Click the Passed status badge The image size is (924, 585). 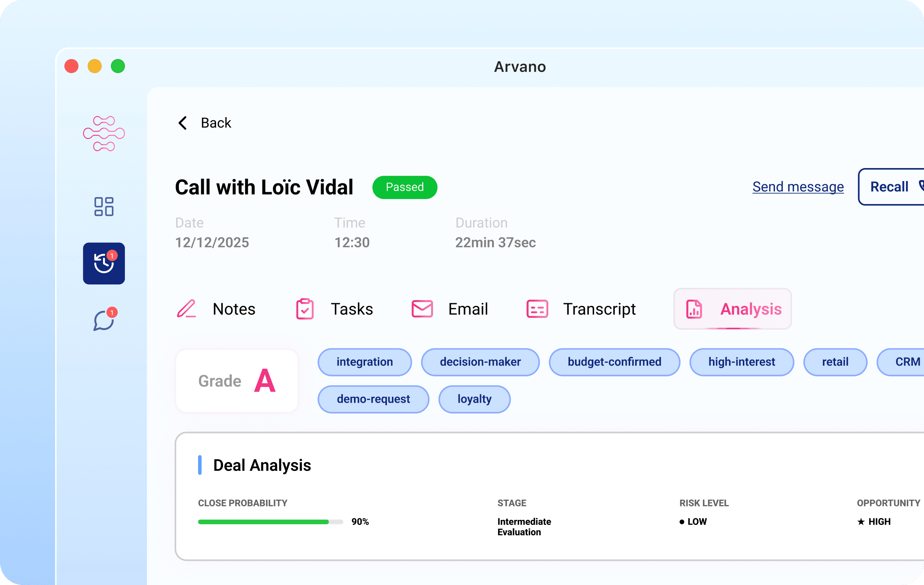[x=405, y=187]
